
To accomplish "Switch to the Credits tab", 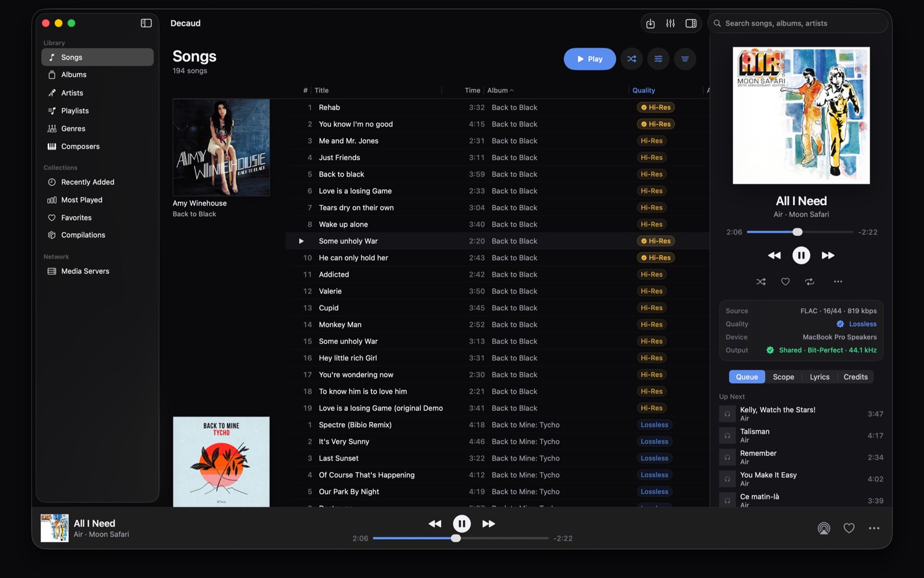I will point(855,377).
